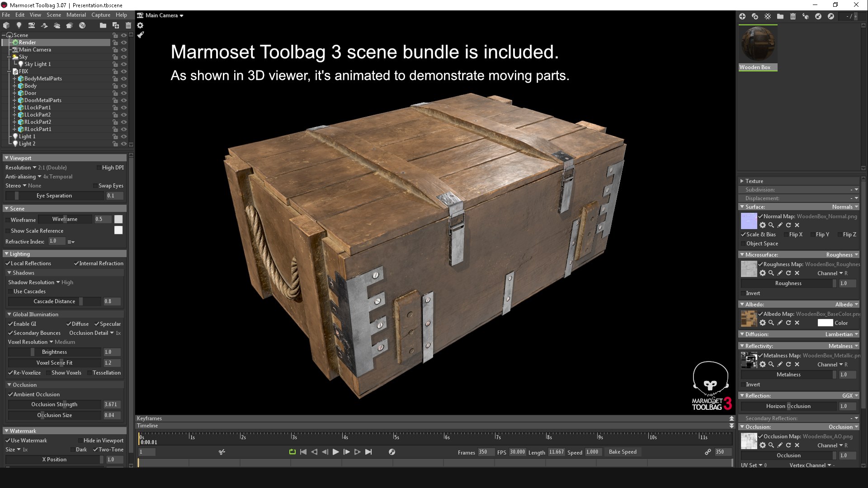Viewport: 868px width, 488px height.
Task: Duplicate the selected scene object
Action: point(116,25)
